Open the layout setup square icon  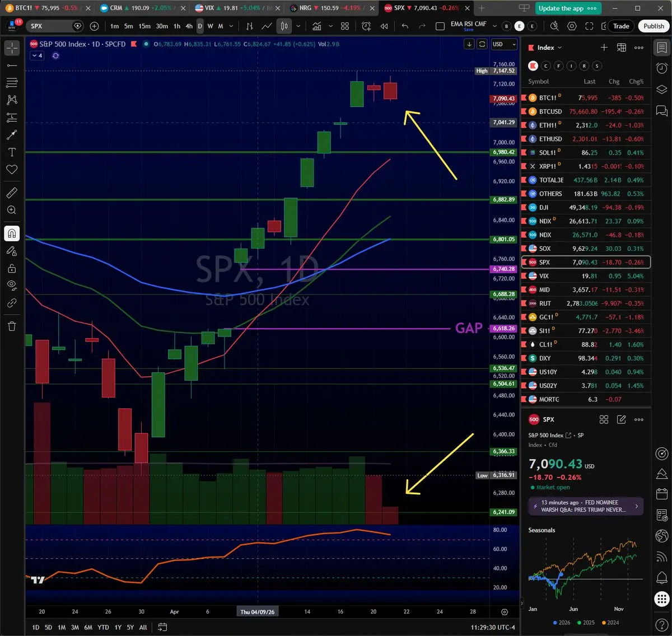440,26
